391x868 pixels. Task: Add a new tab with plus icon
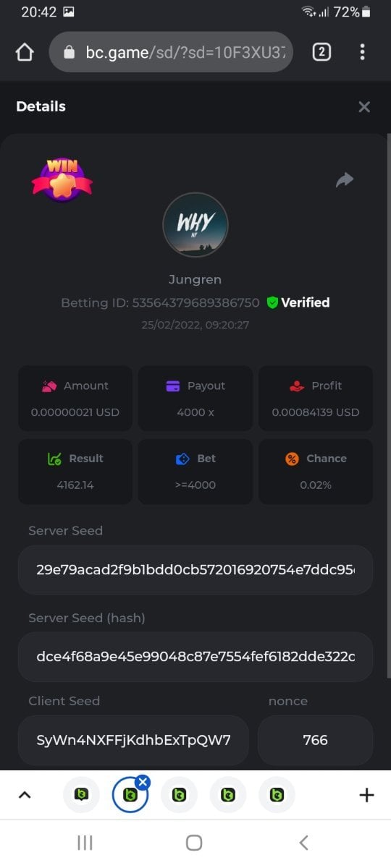[x=367, y=795]
